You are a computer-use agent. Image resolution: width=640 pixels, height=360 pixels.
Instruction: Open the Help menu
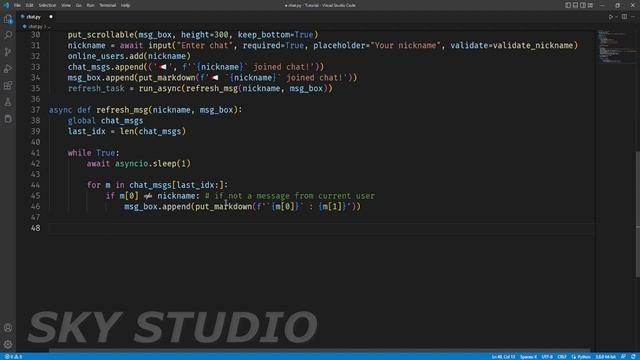click(x=125, y=5)
